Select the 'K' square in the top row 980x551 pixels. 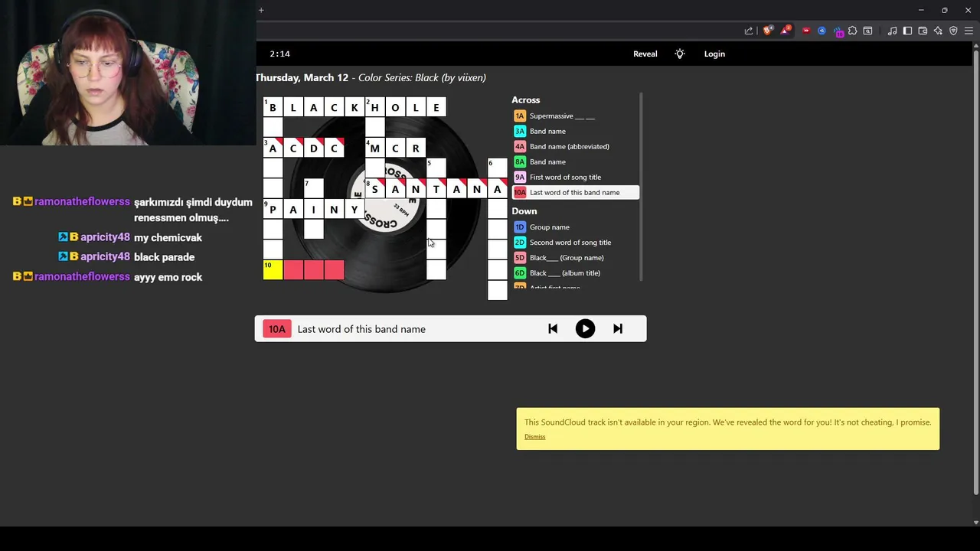point(354,107)
